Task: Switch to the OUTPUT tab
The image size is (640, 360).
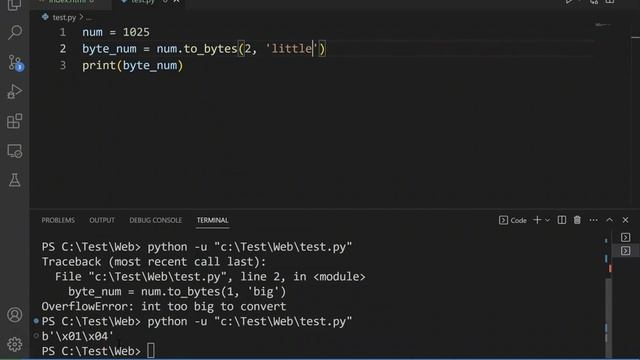Action: tap(102, 220)
